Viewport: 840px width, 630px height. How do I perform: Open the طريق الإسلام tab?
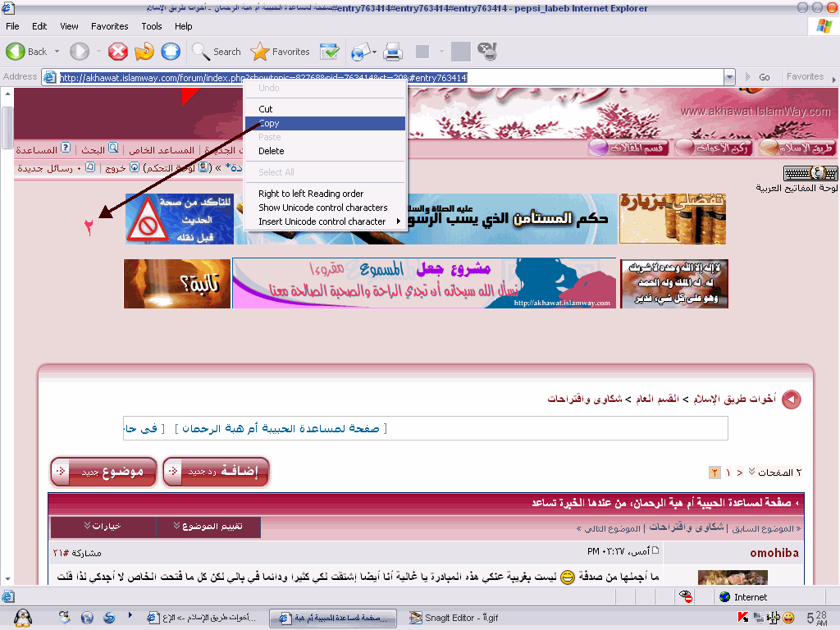(x=797, y=147)
